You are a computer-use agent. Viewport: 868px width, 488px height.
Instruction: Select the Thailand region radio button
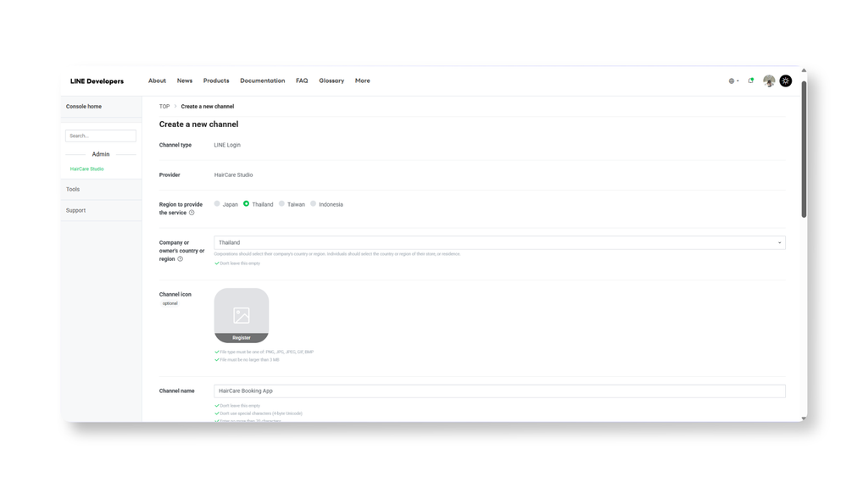pos(247,203)
